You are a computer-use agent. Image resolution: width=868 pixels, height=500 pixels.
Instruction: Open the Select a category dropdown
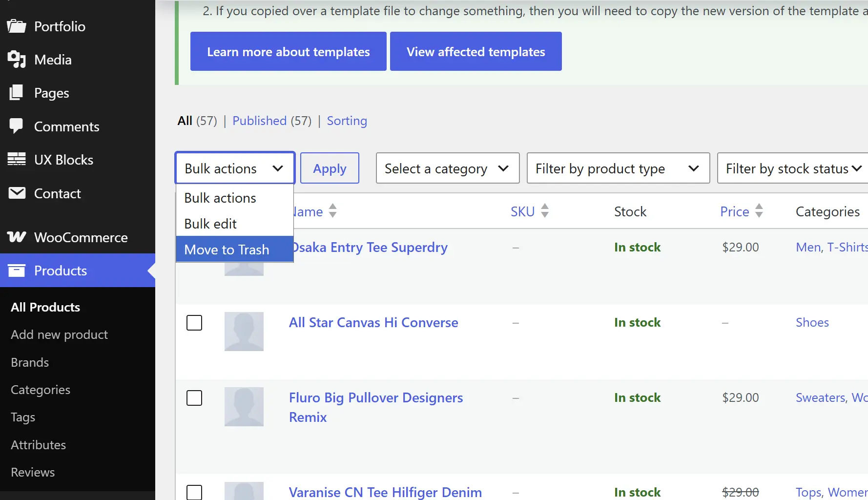coord(448,168)
